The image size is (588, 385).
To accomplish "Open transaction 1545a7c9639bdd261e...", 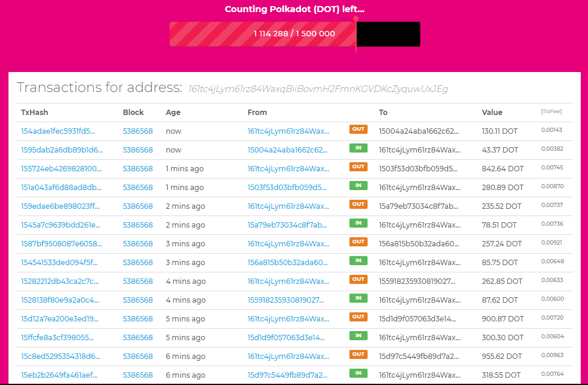I will 61,225.
